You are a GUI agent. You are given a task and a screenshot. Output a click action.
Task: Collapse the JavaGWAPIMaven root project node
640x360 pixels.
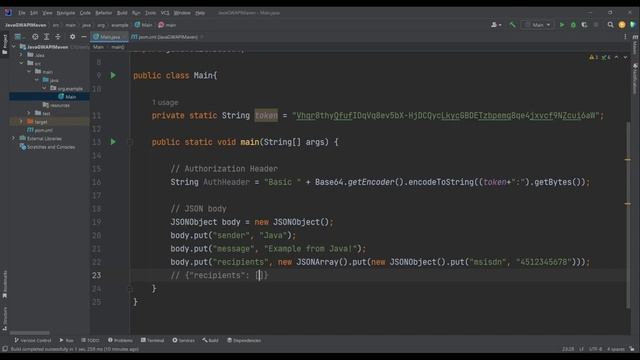(x=14, y=47)
